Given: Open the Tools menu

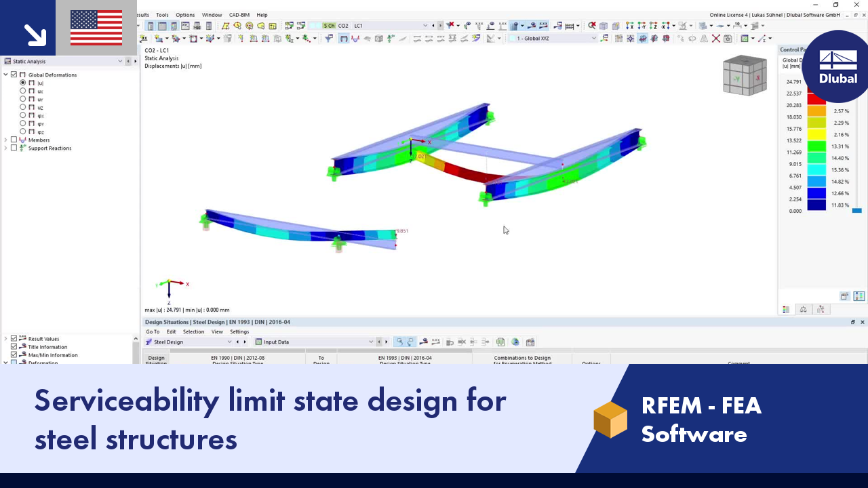Looking at the screenshot, I should [162, 14].
